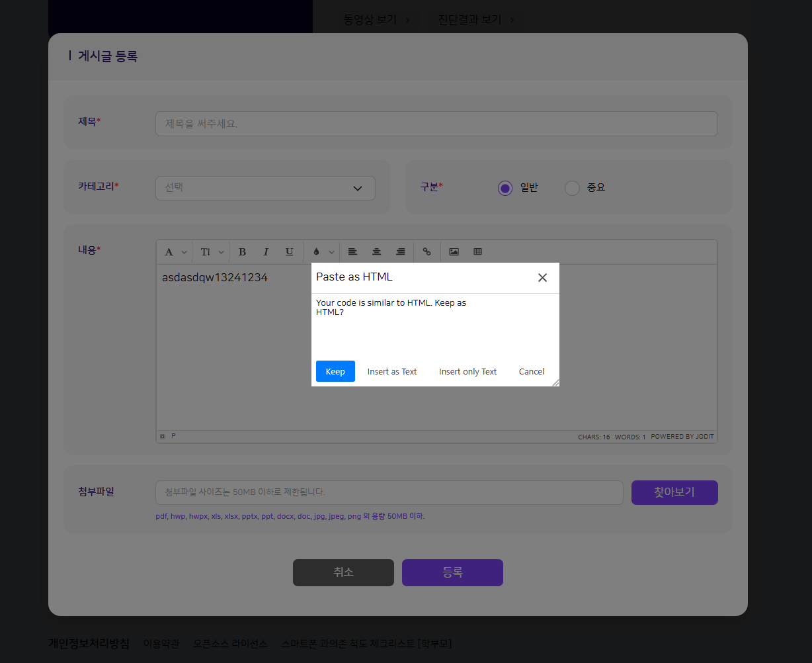Open the 카테고리 선택 dropdown

tap(265, 188)
